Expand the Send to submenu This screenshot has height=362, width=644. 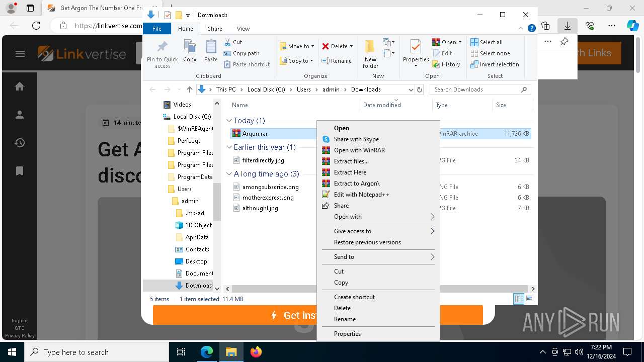[378, 257]
